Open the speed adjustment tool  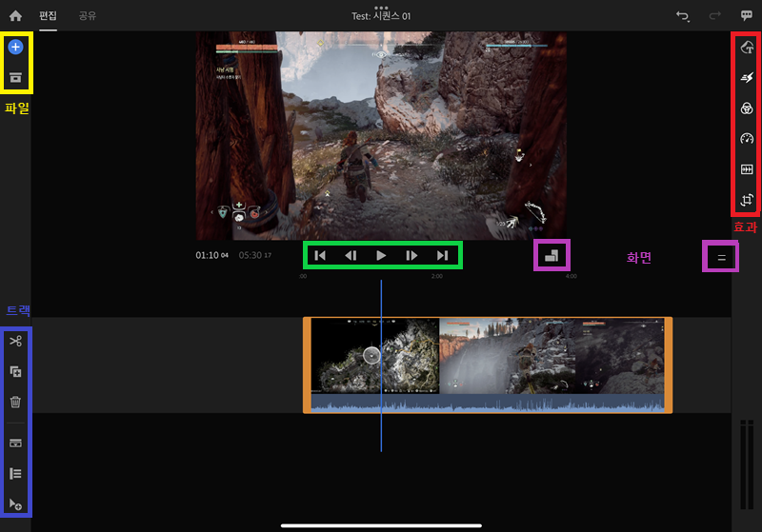tap(747, 138)
